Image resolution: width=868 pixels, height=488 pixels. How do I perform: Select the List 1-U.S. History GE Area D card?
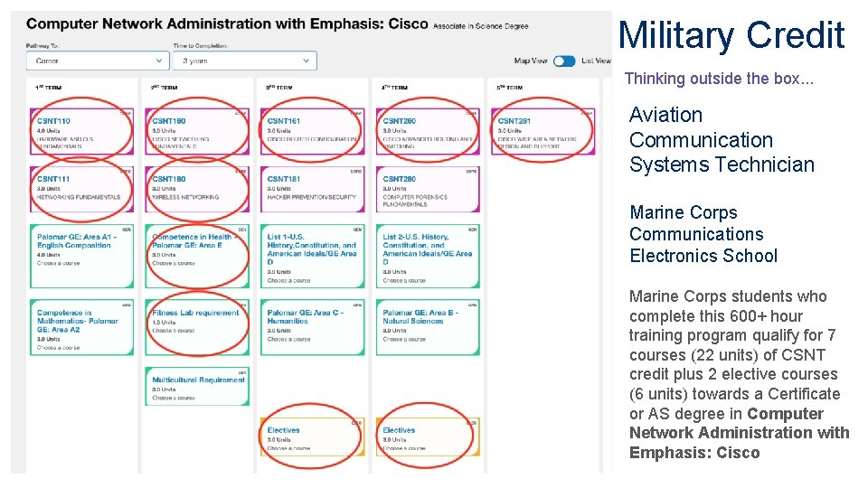tap(312, 256)
